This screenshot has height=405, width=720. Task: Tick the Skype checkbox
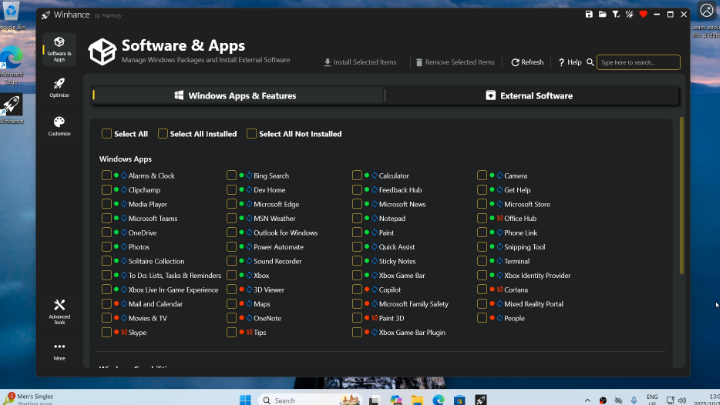[x=107, y=332]
